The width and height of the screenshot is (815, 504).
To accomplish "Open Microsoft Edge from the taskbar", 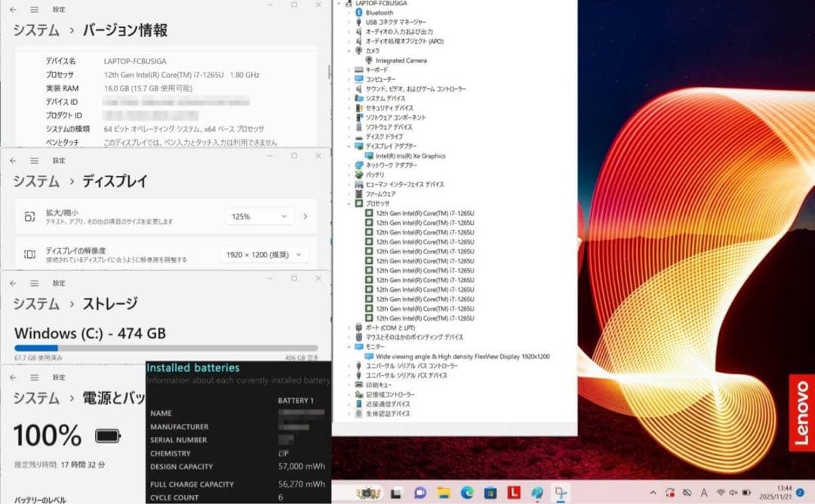I will tap(466, 495).
